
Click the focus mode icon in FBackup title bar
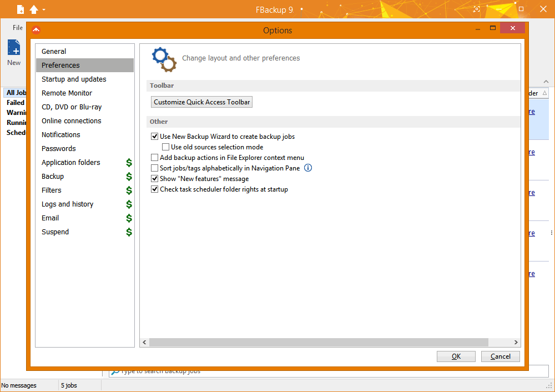477,9
